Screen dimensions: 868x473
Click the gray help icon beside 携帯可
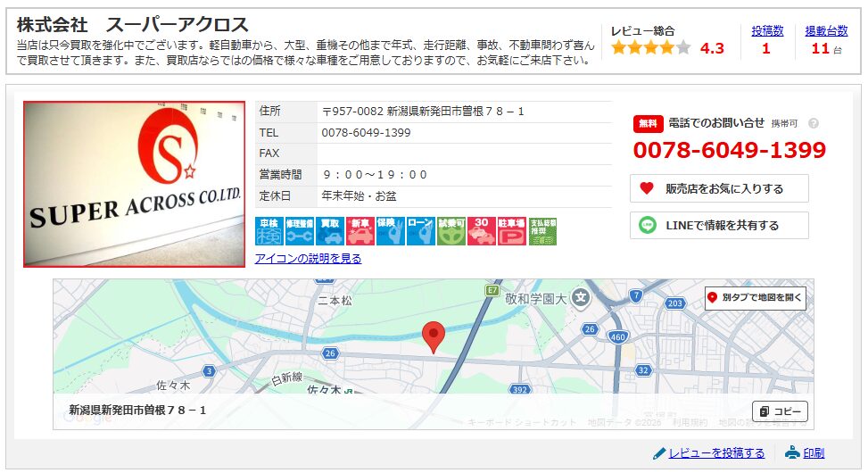pos(813,124)
